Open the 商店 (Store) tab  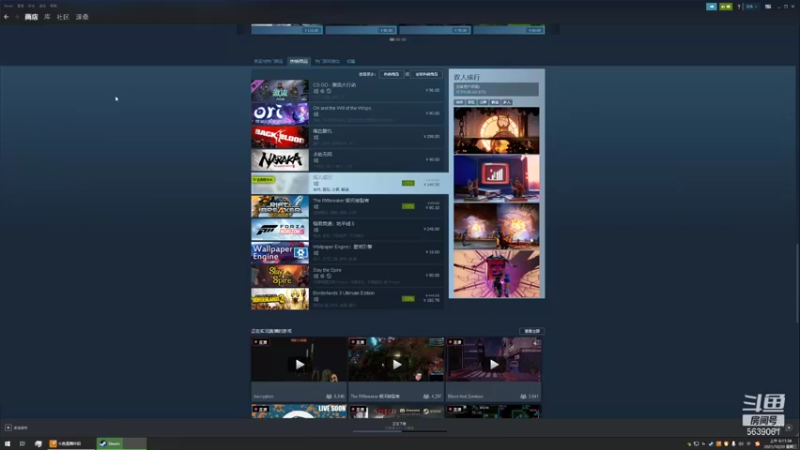click(x=31, y=17)
